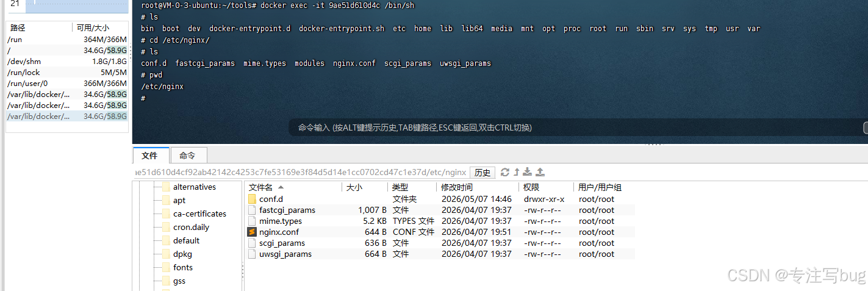Screen dimensions: 868x291
Task: Toggle the sort arrow next to 文件名
Action: click(281, 187)
